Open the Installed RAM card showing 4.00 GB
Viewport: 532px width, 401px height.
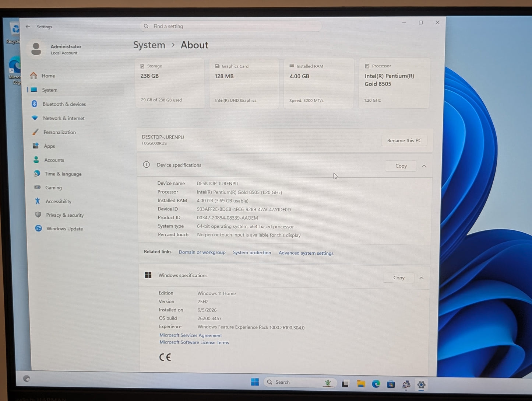coord(319,83)
